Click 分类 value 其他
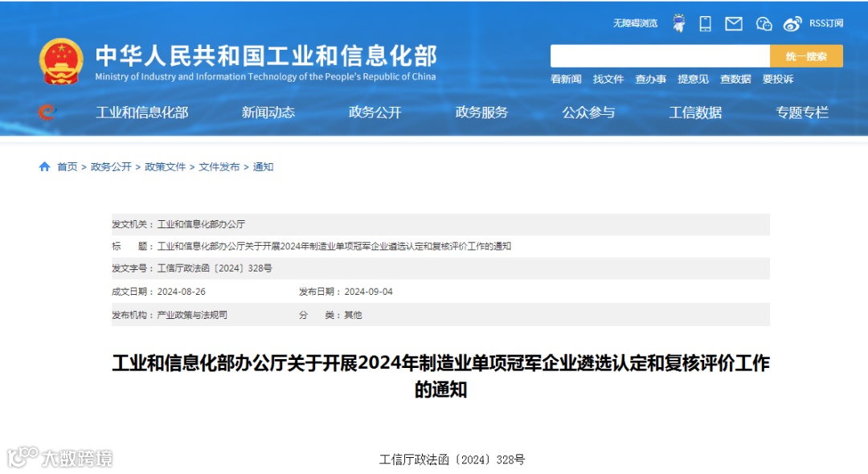The image size is (868, 474). [x=353, y=315]
